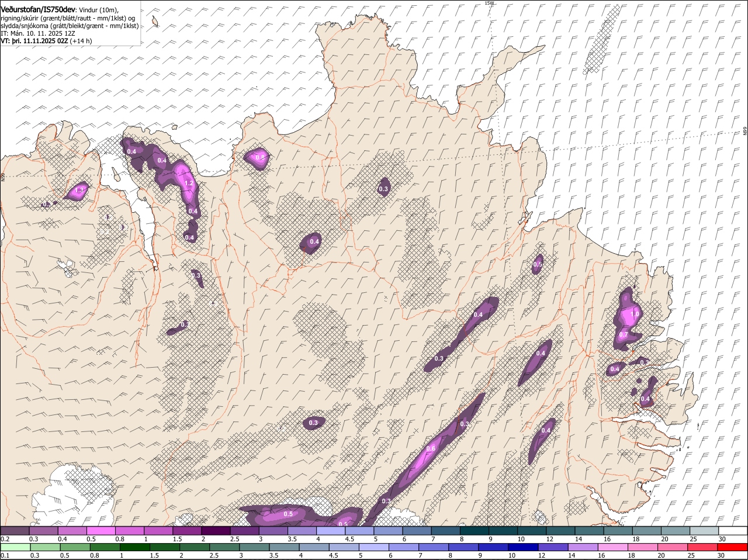Click the 30 label at the end of the lower scale

pyautogui.click(x=720, y=555)
